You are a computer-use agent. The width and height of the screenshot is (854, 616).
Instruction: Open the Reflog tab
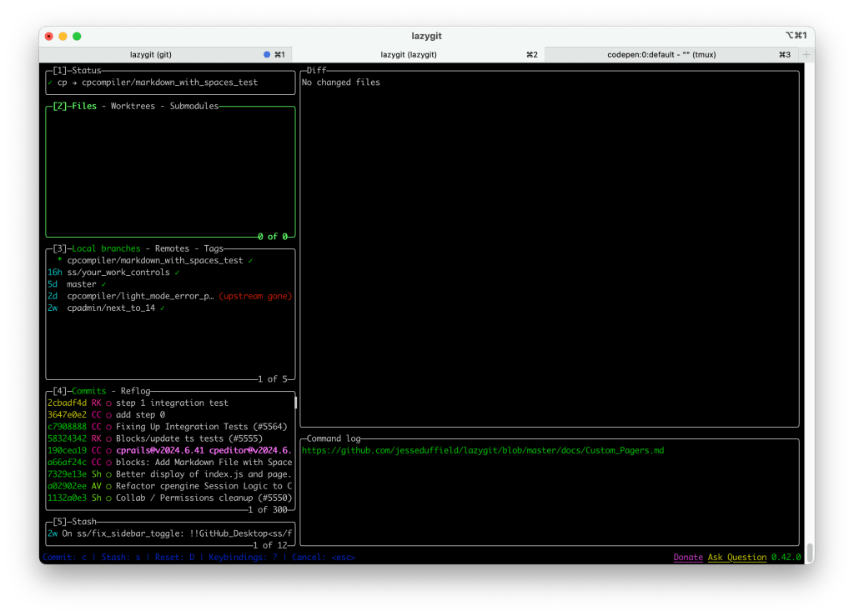[136, 391]
